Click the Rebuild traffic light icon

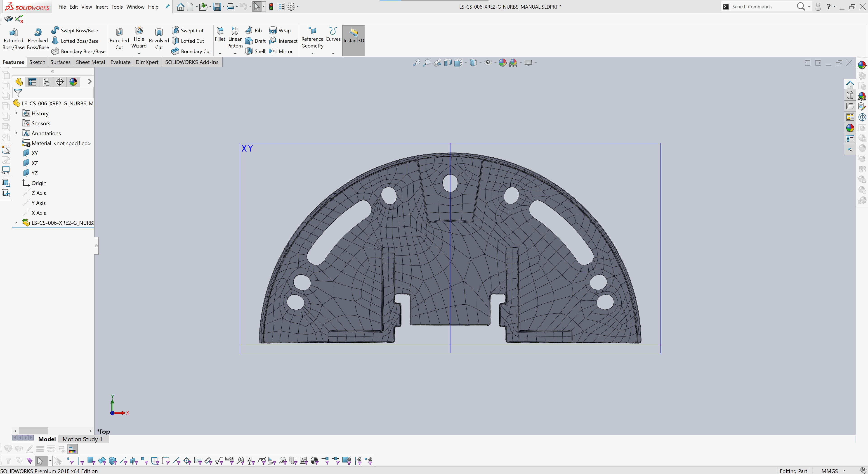pyautogui.click(x=271, y=7)
